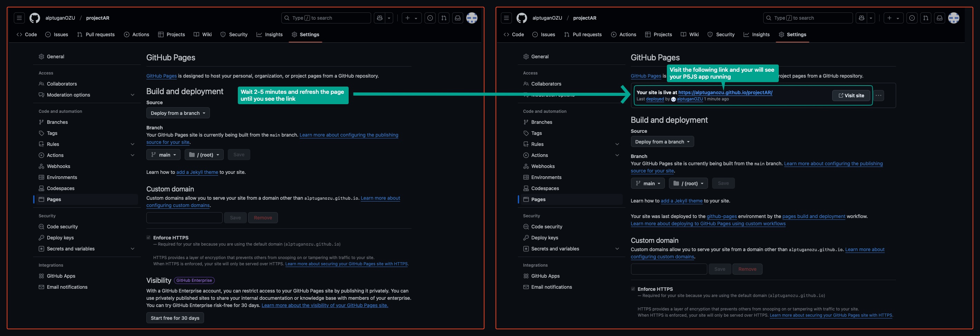Open Copilot icon in left window header
Screen dimensions: 980x336
(x=379, y=18)
